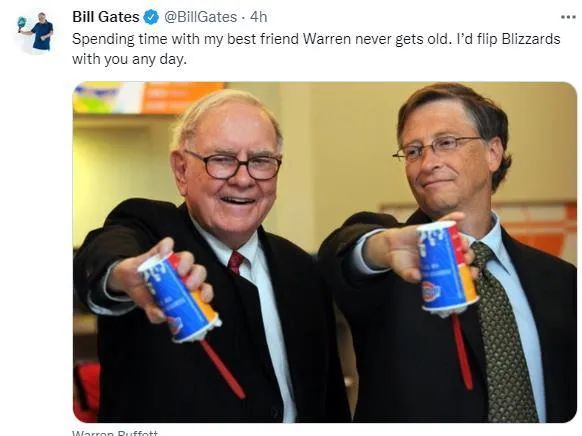582x436 pixels.
Task: Click the word Blizzards in the tweet
Action: coord(531,39)
